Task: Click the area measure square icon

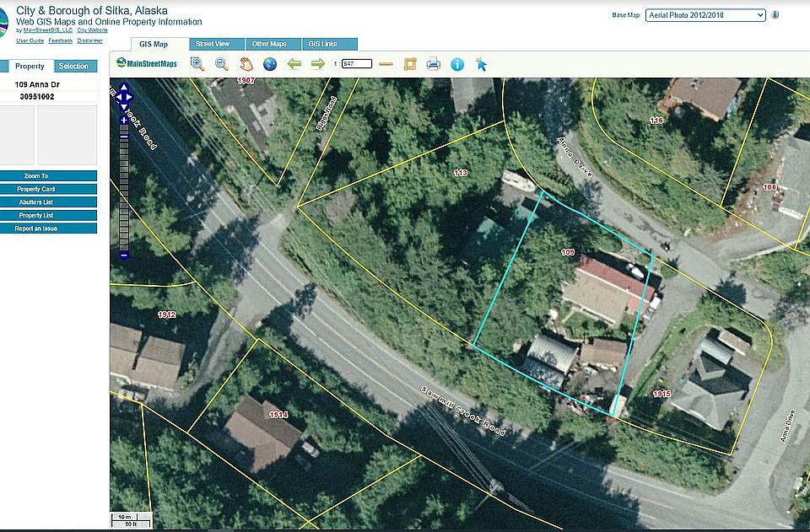Action: [410, 64]
